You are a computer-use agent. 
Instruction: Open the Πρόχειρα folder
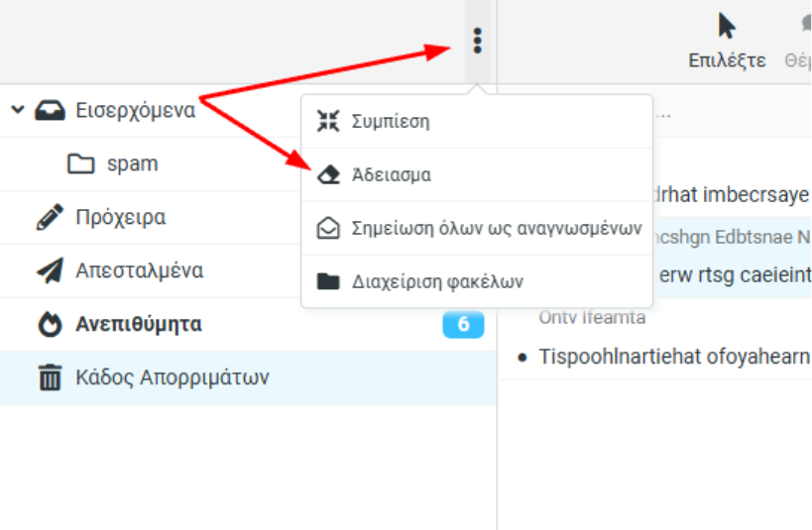[121, 218]
